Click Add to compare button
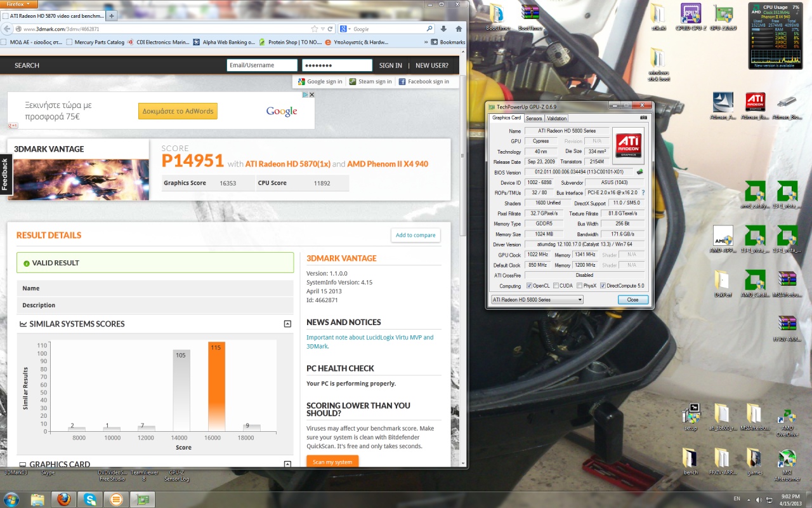 pos(416,235)
